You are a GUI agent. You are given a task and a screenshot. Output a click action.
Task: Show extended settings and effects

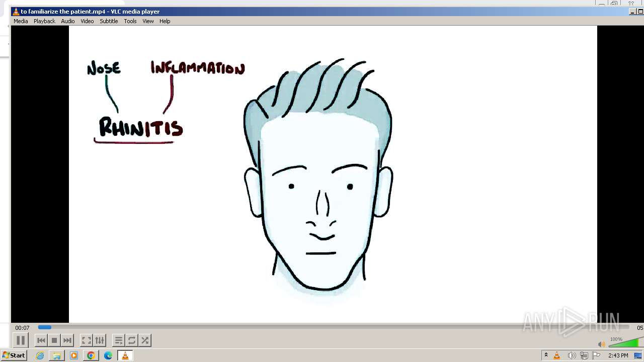[100, 340]
